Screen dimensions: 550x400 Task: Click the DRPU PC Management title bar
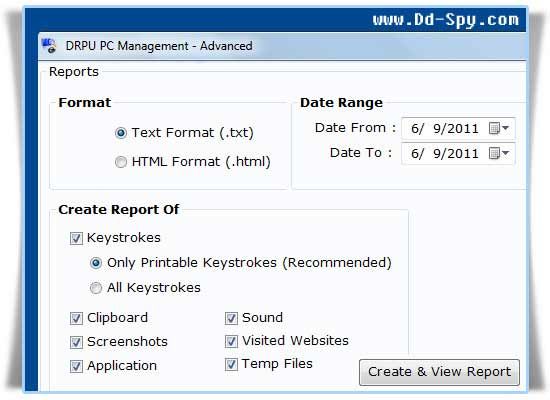coord(282,46)
